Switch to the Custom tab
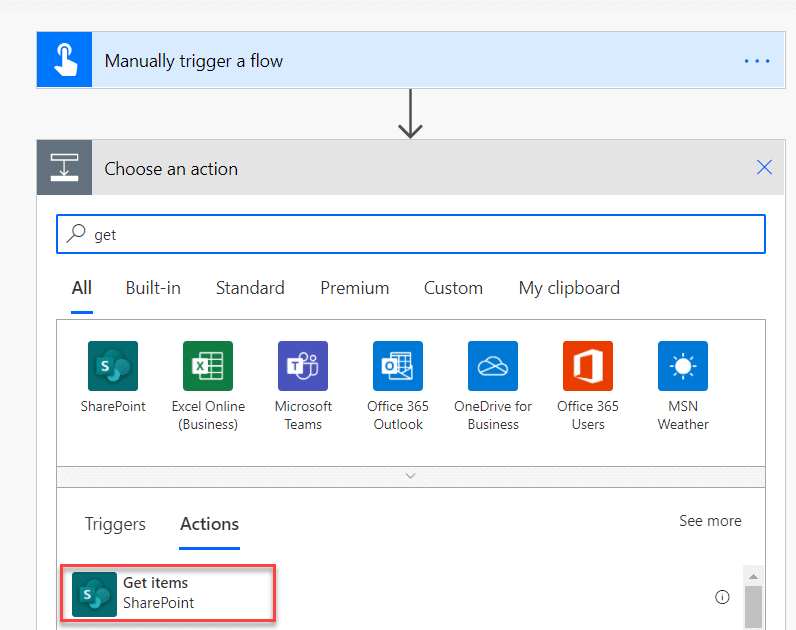 tap(453, 288)
